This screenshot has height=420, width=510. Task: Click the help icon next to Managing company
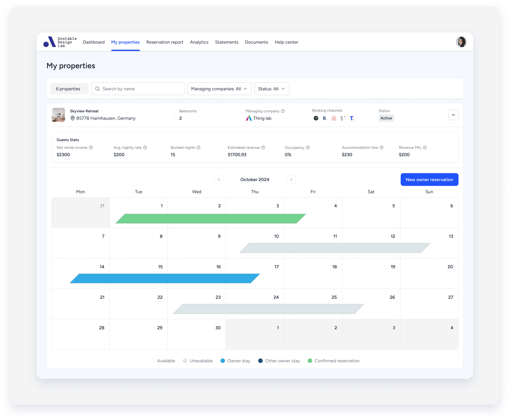tap(283, 111)
